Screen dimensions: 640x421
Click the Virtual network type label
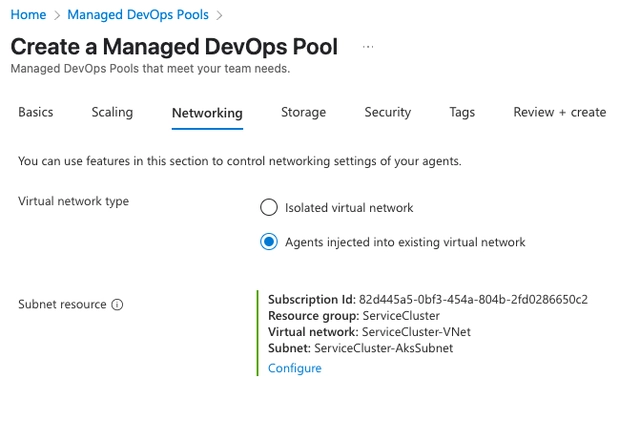click(73, 201)
